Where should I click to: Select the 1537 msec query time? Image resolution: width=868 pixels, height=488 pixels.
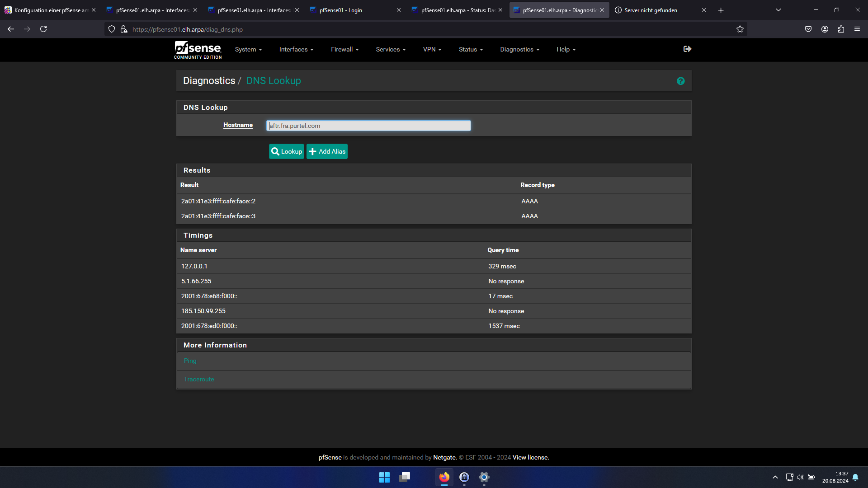504,326
